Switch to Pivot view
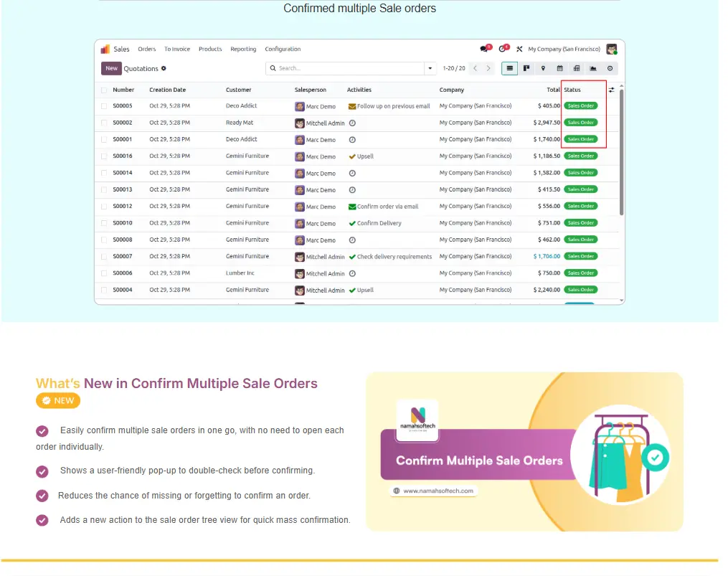The height and width of the screenshot is (576, 728). (577, 69)
